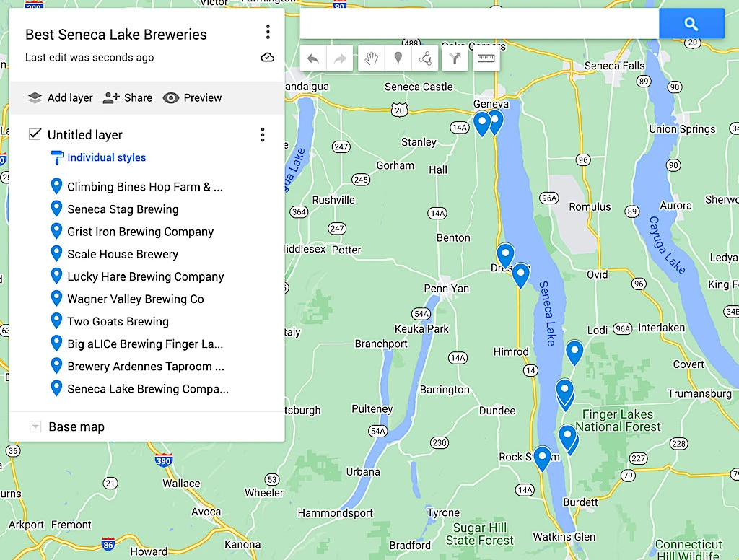
Task: Open the map Preview
Action: click(192, 98)
